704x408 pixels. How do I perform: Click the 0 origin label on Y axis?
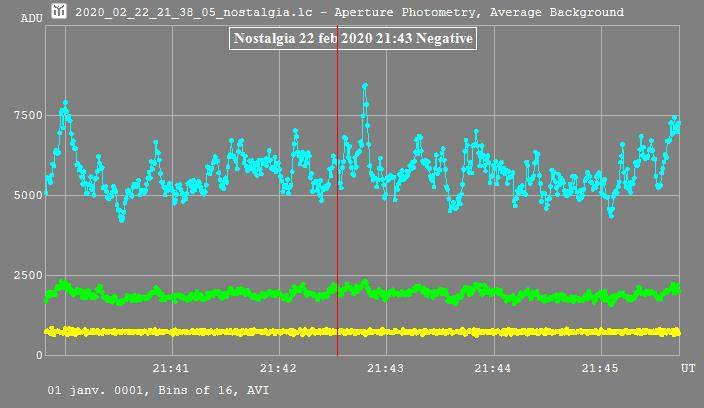coord(40,355)
